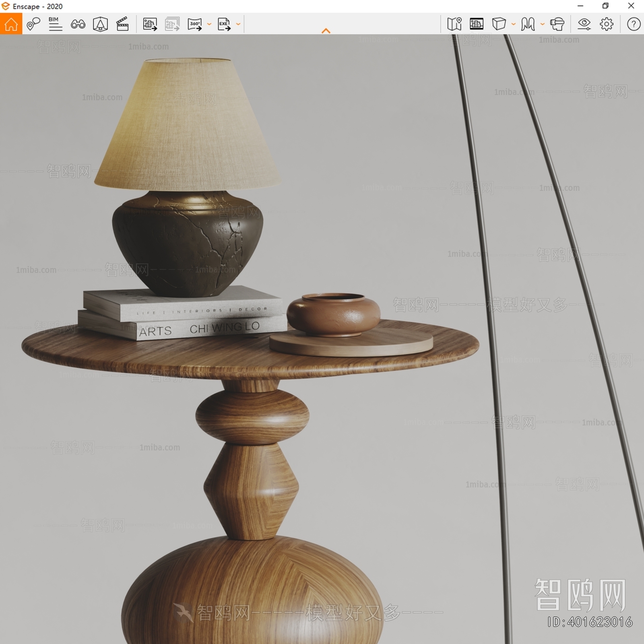The width and height of the screenshot is (644, 644).
Task: Click the safe frame icon
Action: tap(100, 24)
